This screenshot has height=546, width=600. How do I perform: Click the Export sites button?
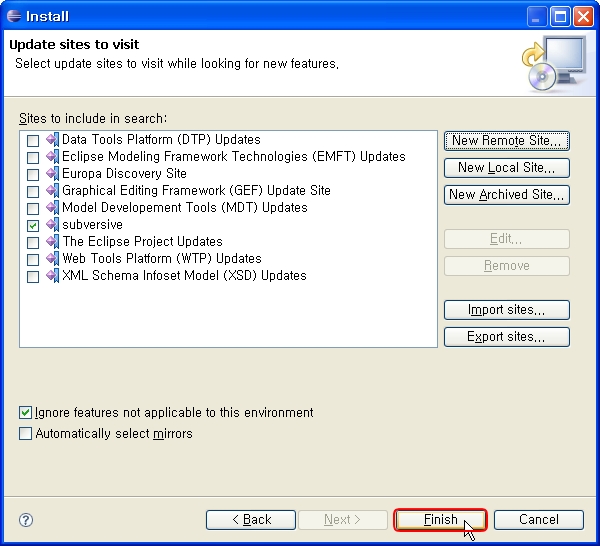pyautogui.click(x=507, y=337)
